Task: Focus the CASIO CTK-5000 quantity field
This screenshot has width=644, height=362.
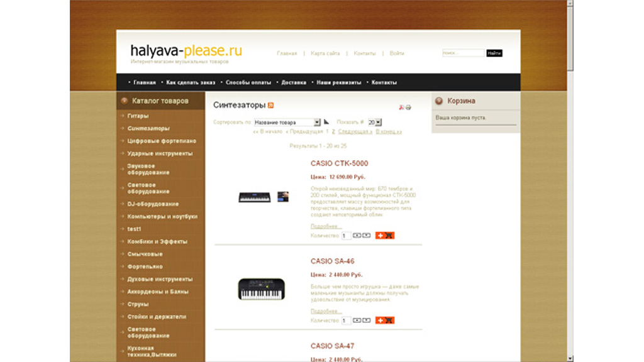Action: point(347,236)
